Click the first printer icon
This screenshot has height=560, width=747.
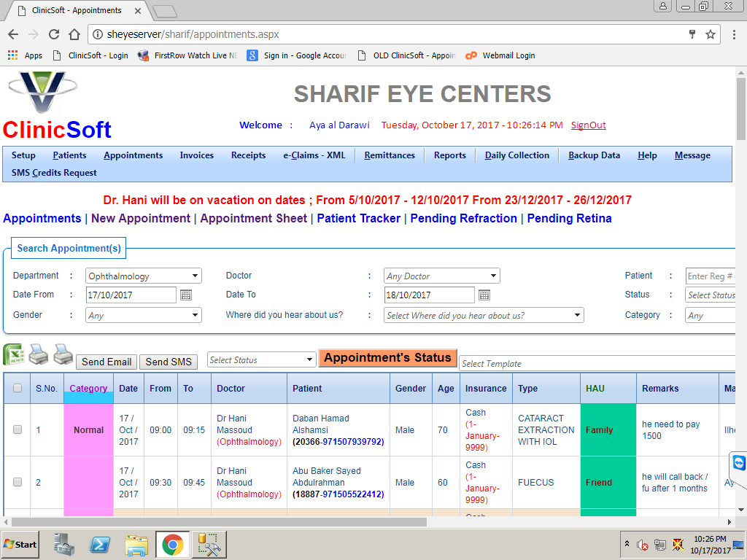click(39, 355)
